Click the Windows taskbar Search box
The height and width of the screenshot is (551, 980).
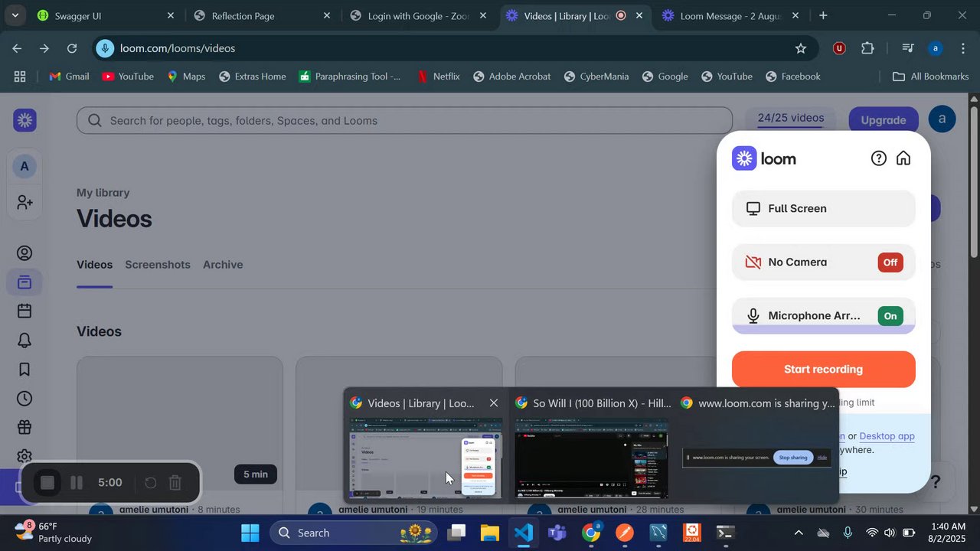[354, 533]
